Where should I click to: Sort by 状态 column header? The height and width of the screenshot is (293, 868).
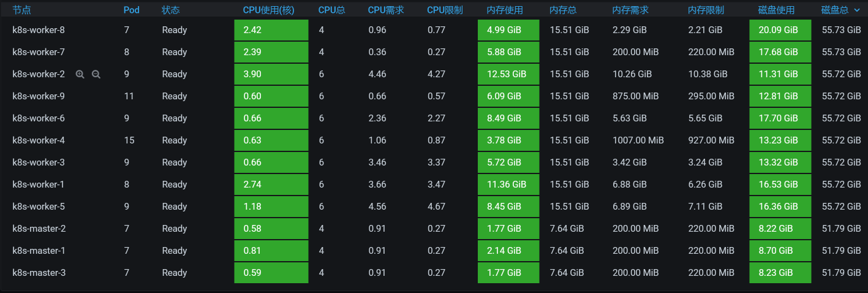tap(171, 10)
